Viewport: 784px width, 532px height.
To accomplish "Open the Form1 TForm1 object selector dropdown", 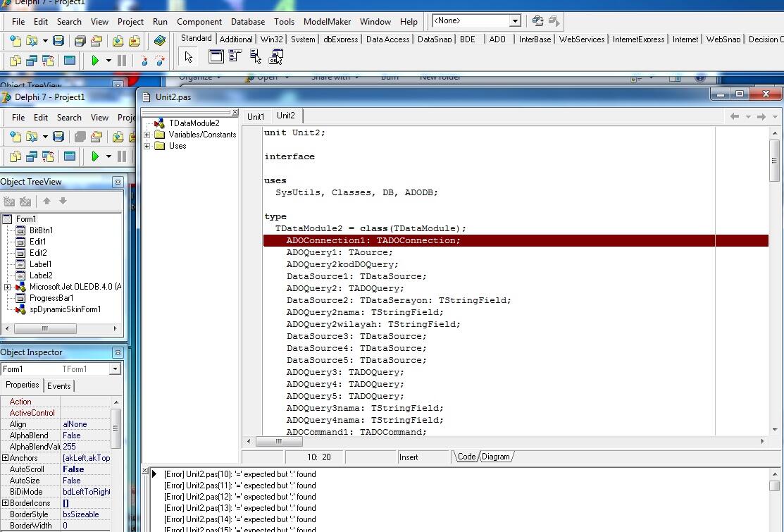I will [x=115, y=369].
